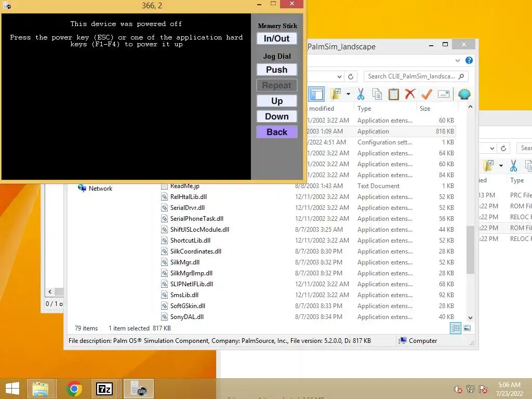Select the RelHtalLib.dll file

[x=188, y=197]
